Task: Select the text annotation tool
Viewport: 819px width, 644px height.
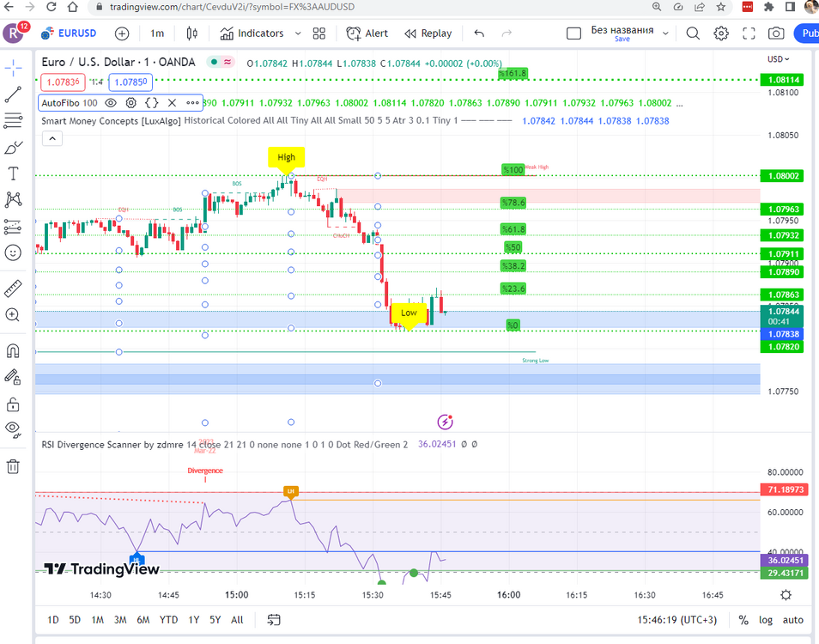Action: point(13,173)
